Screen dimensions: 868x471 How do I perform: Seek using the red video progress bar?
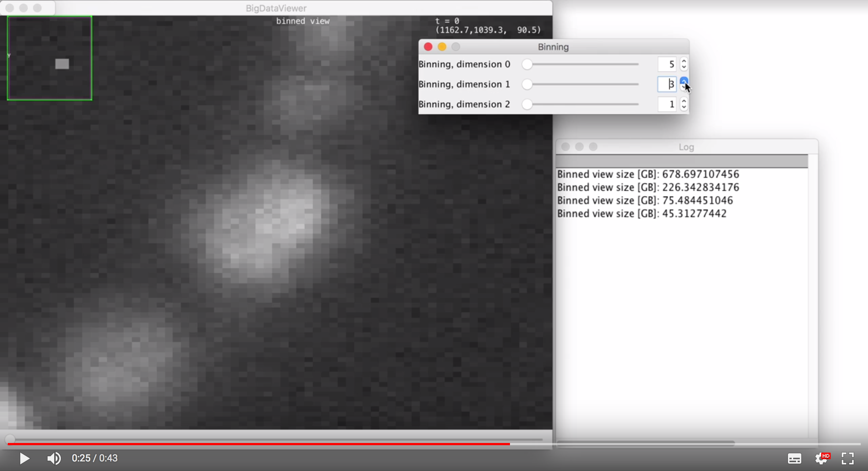258,444
